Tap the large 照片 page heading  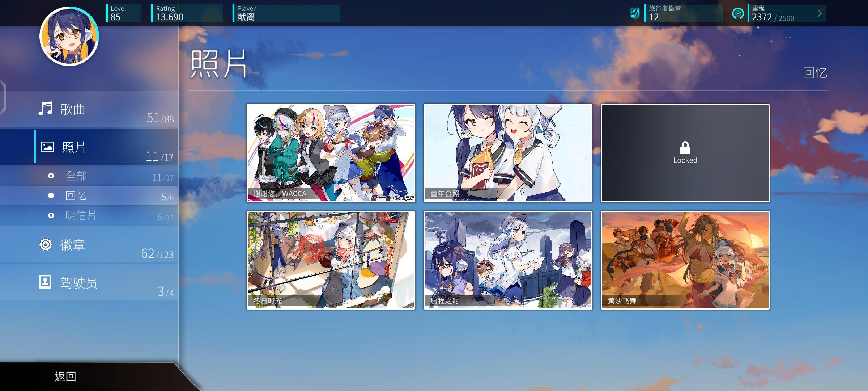click(218, 64)
